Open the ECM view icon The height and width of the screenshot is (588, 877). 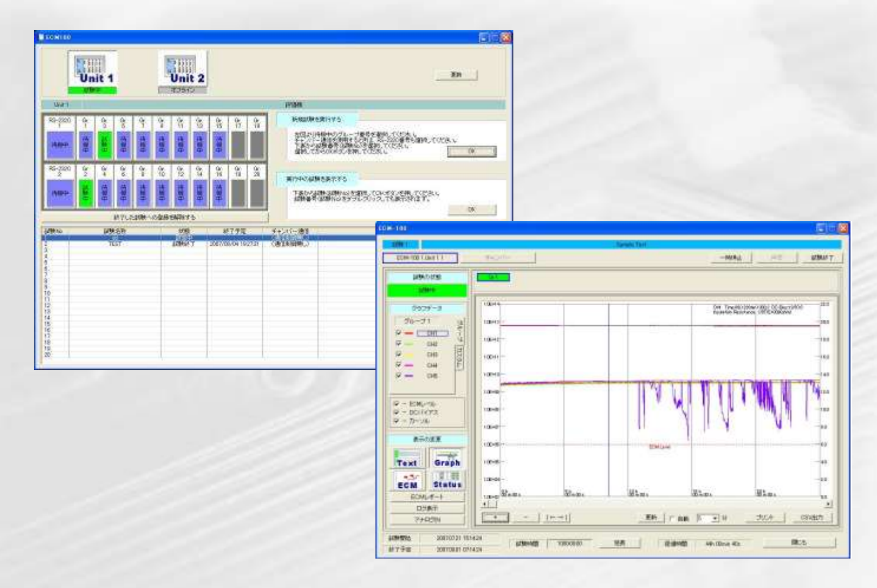tap(407, 480)
